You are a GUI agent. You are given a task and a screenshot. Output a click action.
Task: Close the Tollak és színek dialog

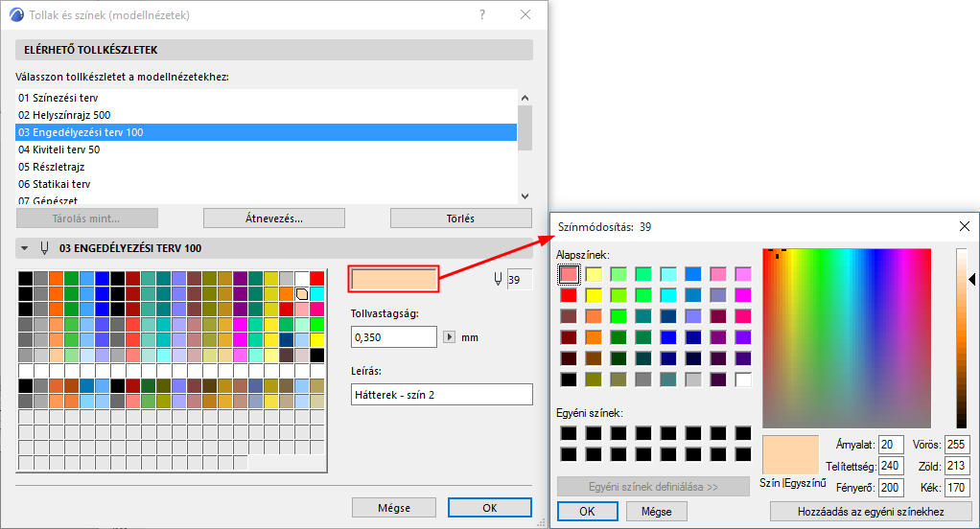click(525, 14)
